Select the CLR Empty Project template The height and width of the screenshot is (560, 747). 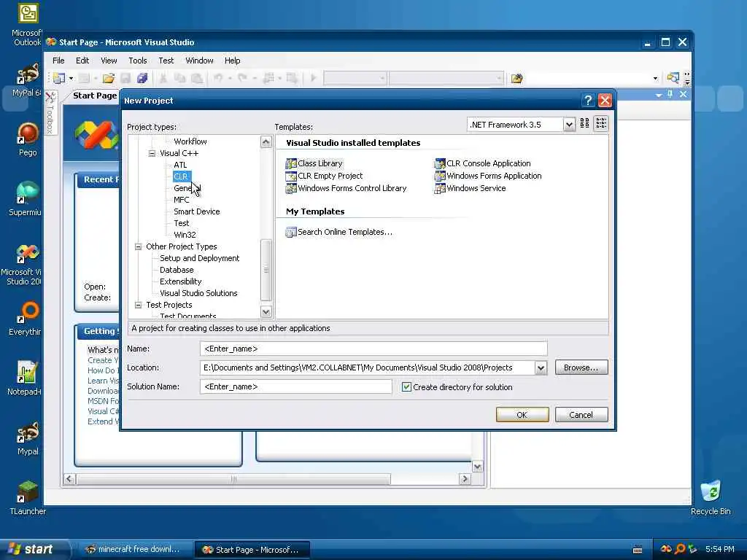click(324, 176)
